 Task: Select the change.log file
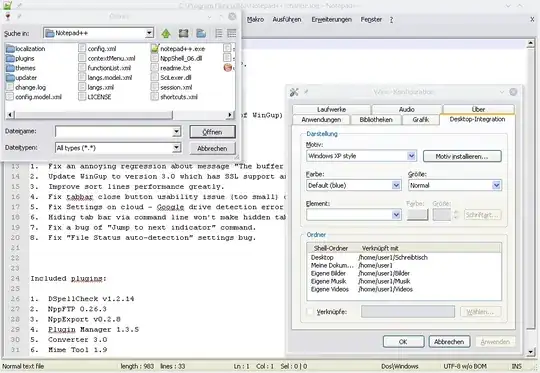tap(26, 87)
